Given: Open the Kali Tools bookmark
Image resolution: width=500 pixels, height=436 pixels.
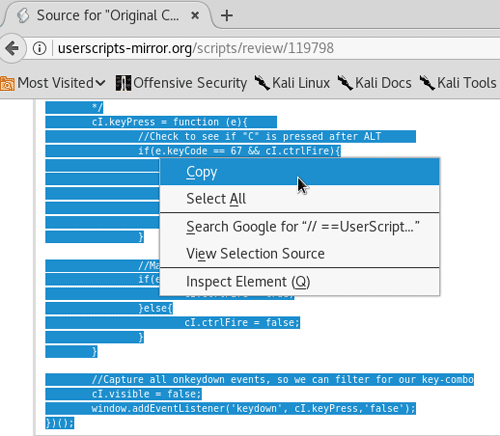Looking at the screenshot, I should pyautogui.click(x=458, y=83).
